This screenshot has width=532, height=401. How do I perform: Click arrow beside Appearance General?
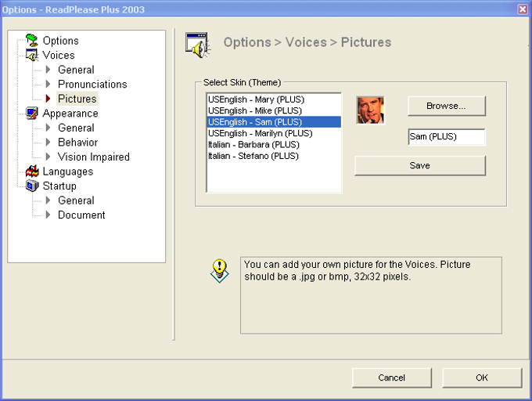point(48,128)
